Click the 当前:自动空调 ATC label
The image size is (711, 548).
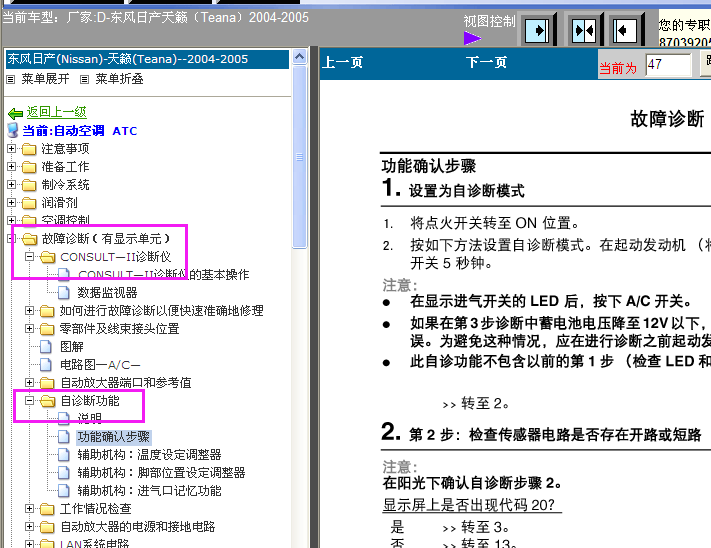[80, 131]
